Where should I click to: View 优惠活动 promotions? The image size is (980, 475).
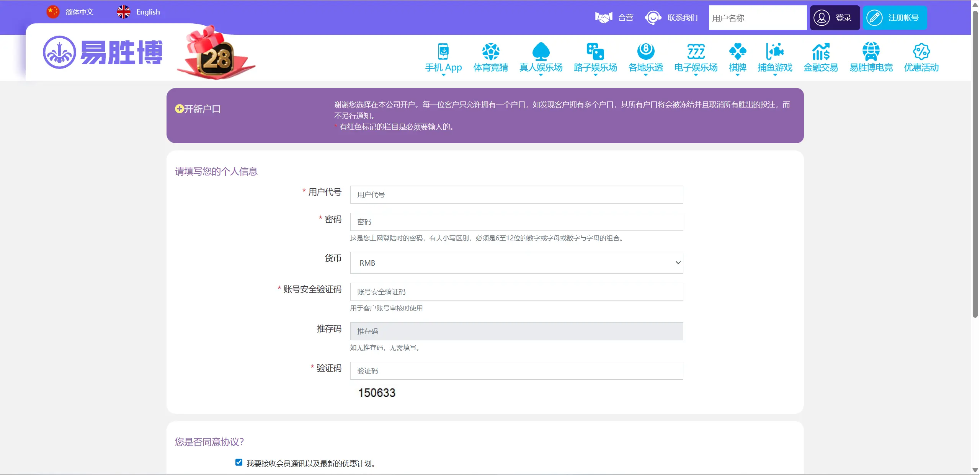pos(921,57)
